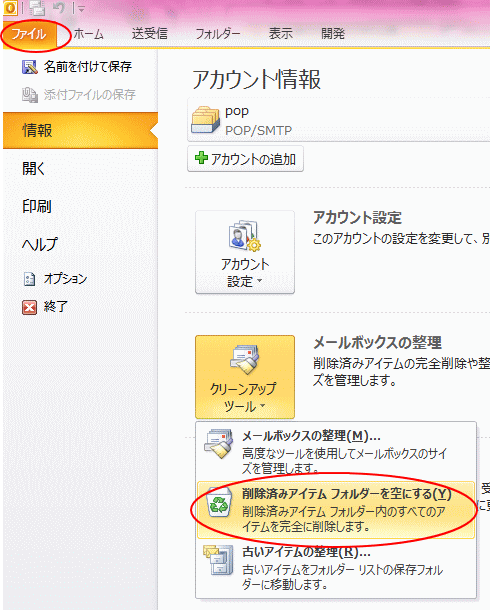Expand the クリーンアップツール dropdown button
This screenshot has width=490, height=610.
click(245, 377)
